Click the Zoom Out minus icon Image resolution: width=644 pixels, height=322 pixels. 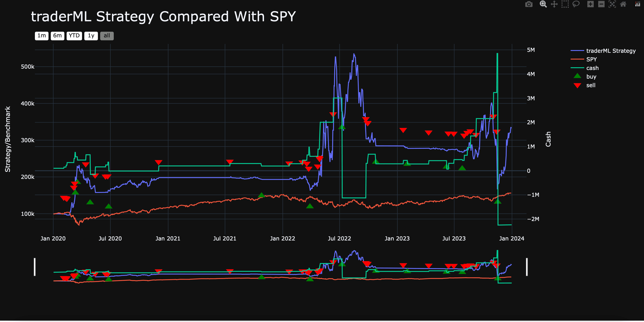point(601,4)
